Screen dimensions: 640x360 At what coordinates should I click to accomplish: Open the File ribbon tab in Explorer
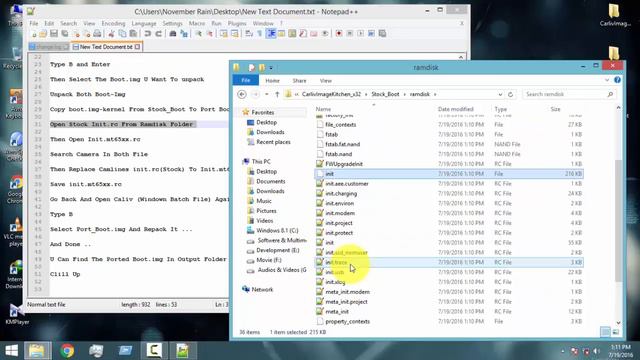[245, 80]
